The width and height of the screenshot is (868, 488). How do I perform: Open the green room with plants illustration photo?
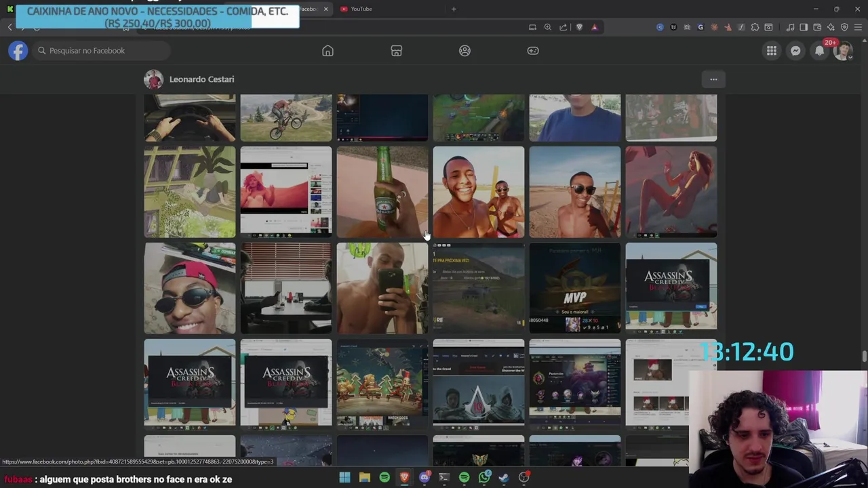tap(190, 192)
